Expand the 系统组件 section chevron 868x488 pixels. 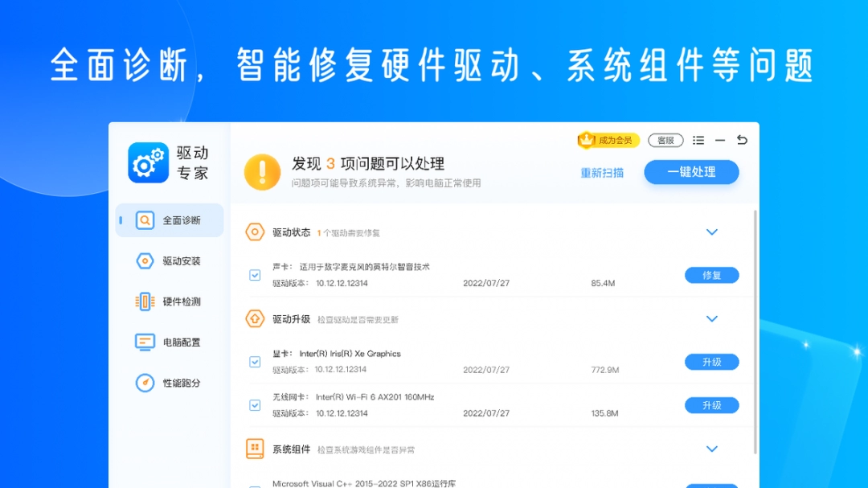click(x=711, y=449)
